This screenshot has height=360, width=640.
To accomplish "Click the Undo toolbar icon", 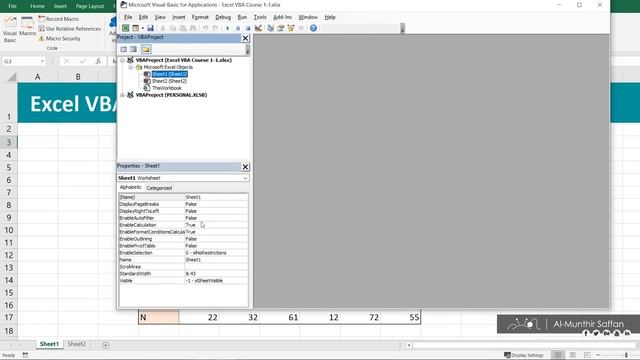I will 205,28.
